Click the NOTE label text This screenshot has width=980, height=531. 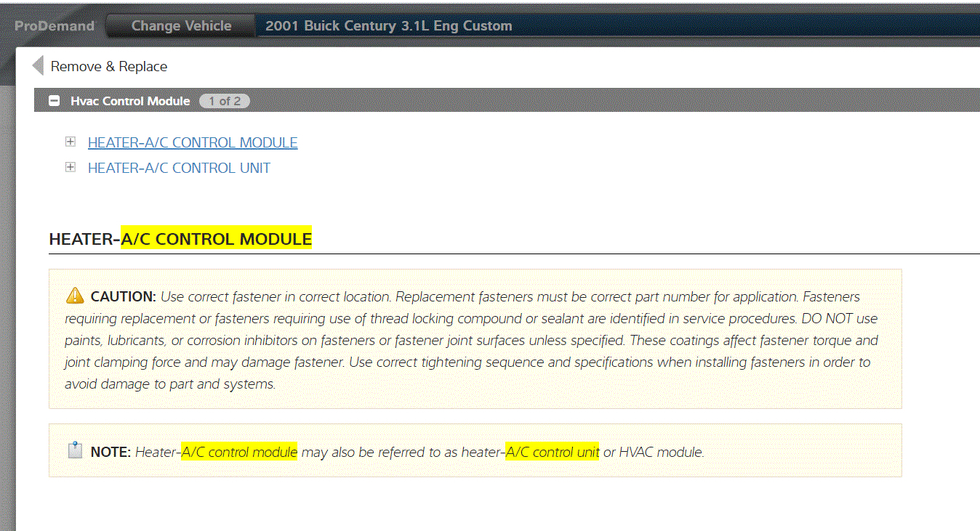pyautogui.click(x=111, y=452)
